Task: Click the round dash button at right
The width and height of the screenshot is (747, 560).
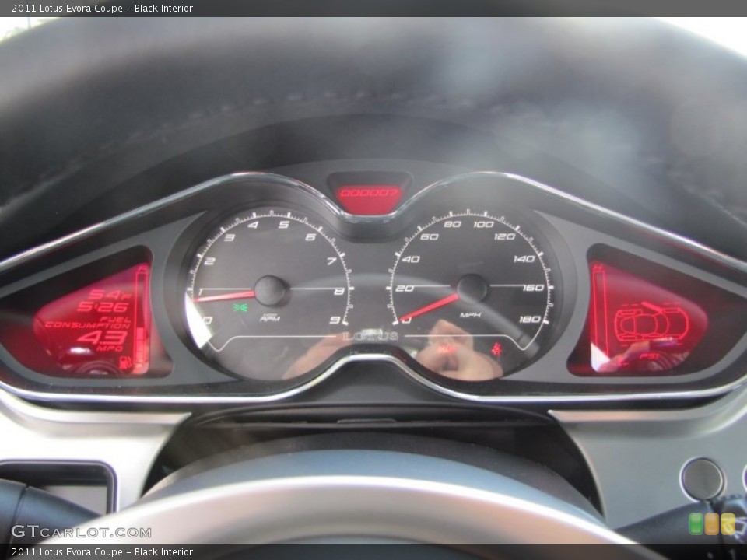Action: 702,479
